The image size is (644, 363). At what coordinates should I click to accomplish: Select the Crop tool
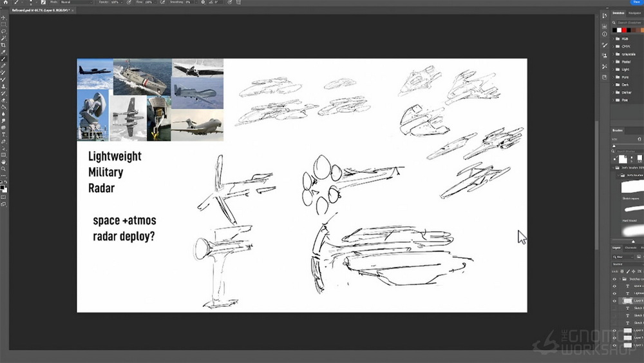(x=3, y=45)
